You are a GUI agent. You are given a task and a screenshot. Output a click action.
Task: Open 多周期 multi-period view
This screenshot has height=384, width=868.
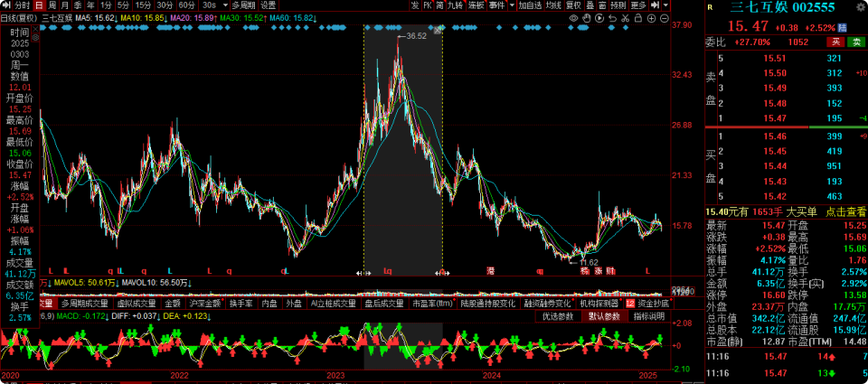(243, 5)
